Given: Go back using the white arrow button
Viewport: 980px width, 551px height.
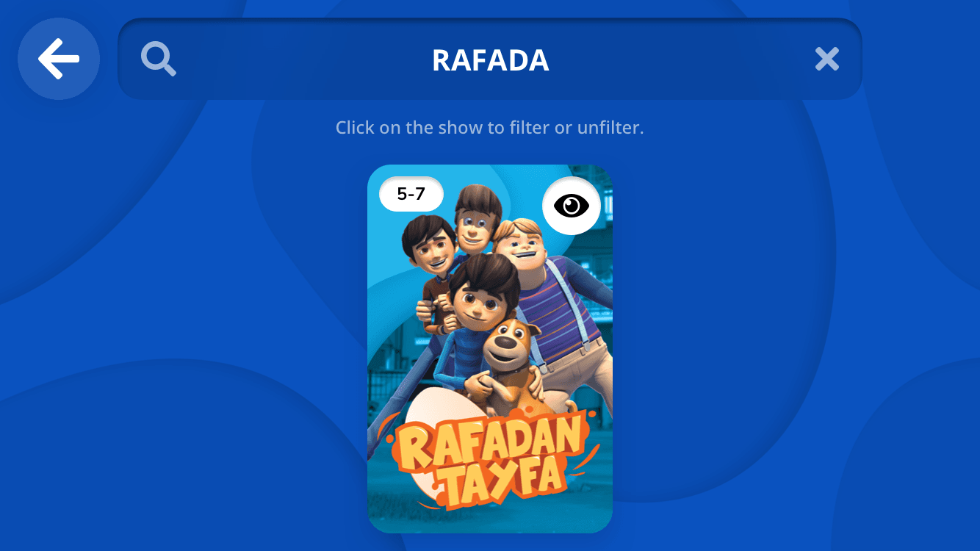Looking at the screenshot, I should pos(59,59).
